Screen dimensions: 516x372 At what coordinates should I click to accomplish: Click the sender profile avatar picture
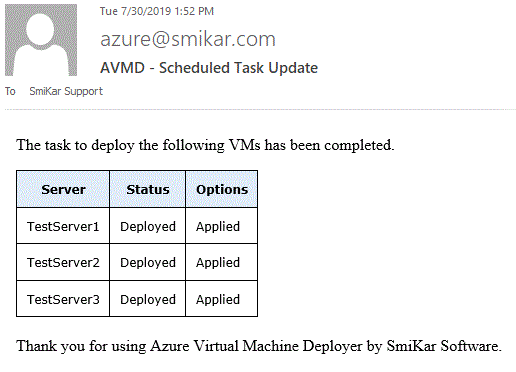[x=41, y=40]
